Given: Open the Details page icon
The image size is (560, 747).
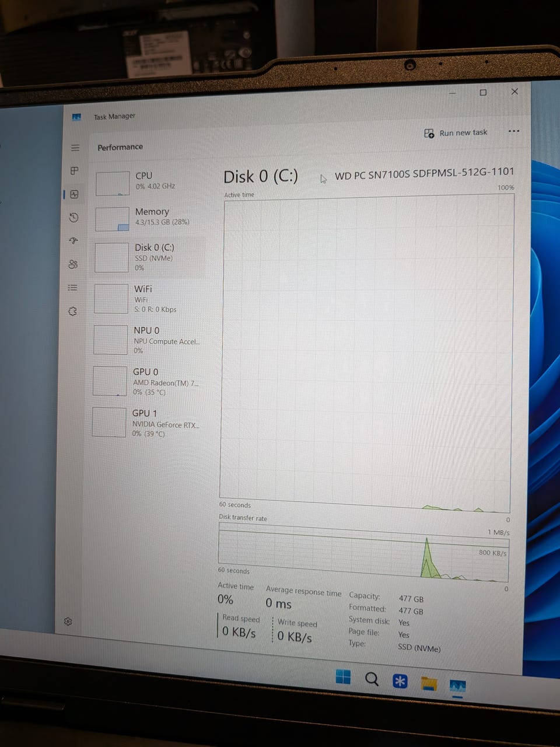Looking at the screenshot, I should click(72, 288).
